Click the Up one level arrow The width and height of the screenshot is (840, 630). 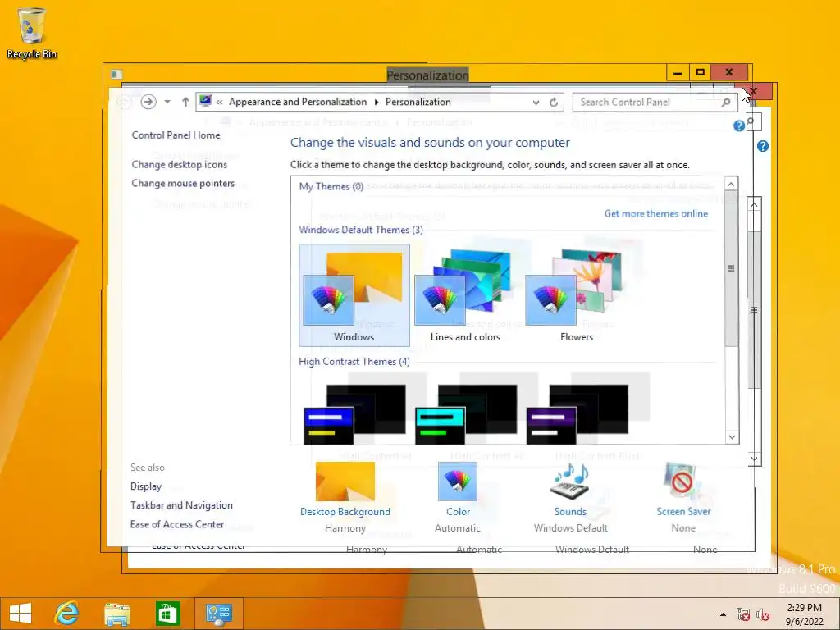(185, 102)
